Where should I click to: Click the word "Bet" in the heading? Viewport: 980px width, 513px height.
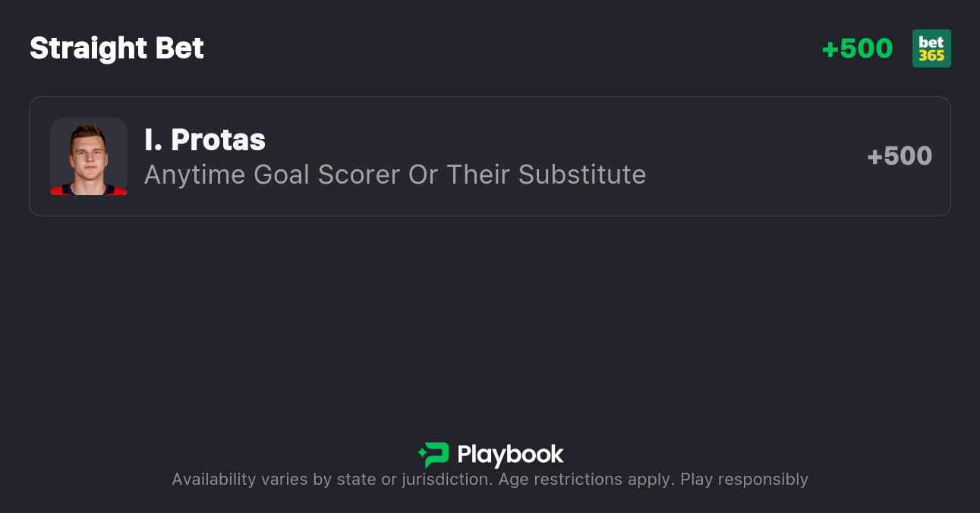click(180, 49)
